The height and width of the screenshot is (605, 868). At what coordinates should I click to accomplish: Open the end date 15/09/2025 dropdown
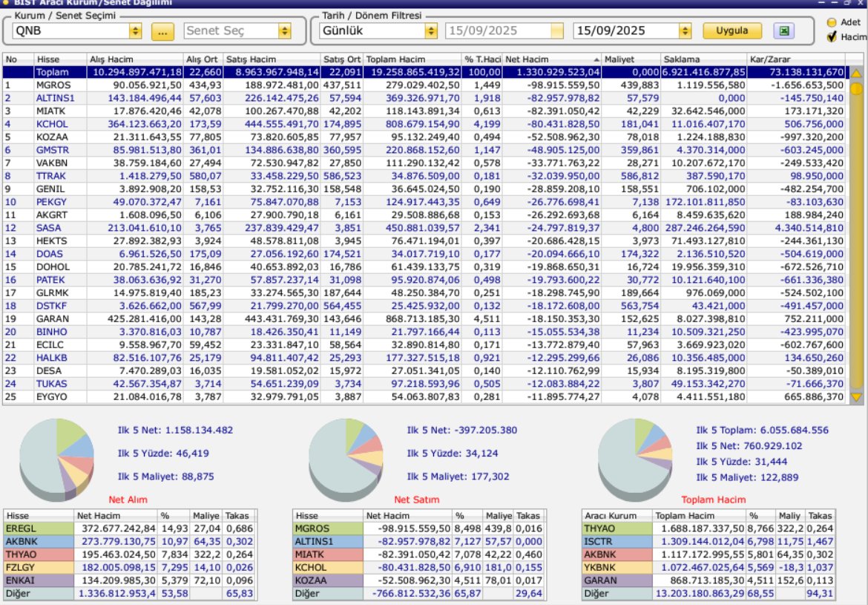coord(685,31)
